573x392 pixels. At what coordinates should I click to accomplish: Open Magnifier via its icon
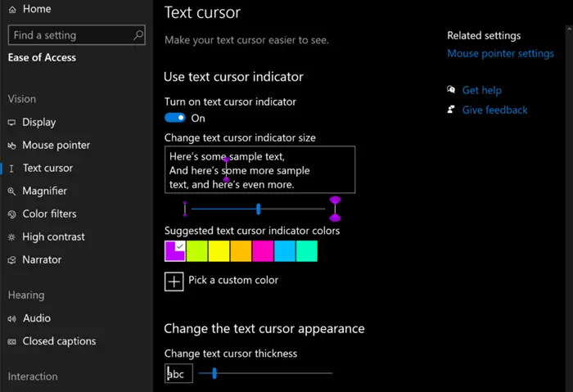click(11, 191)
